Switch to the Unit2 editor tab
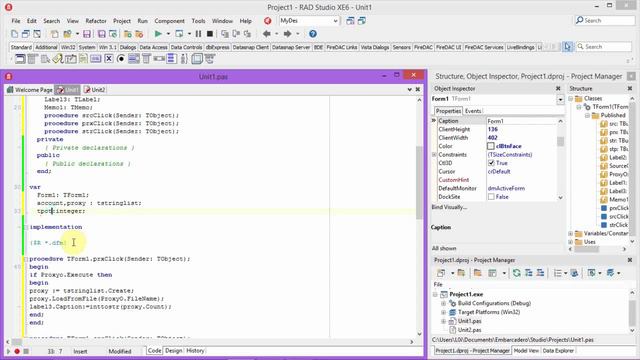 coord(94,90)
